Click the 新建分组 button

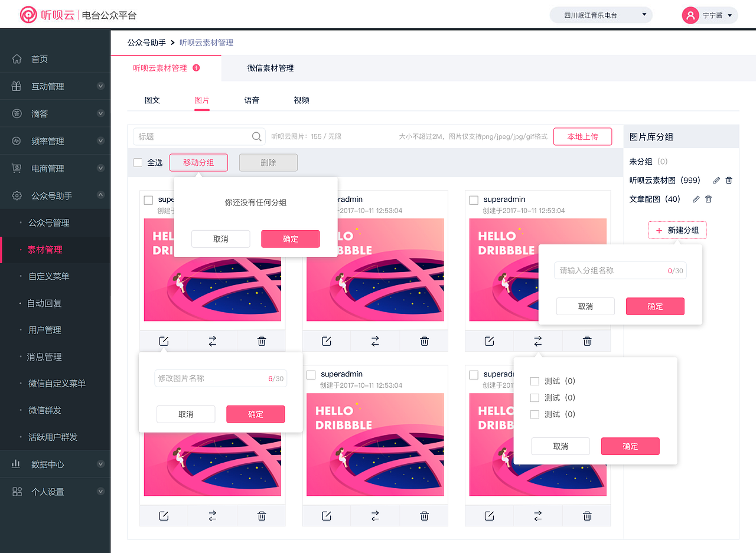point(677,230)
